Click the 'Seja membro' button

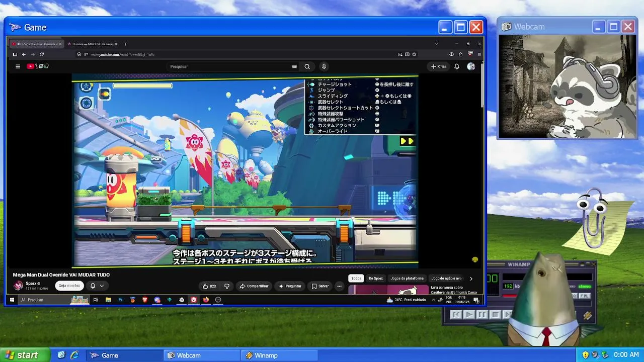(69, 286)
